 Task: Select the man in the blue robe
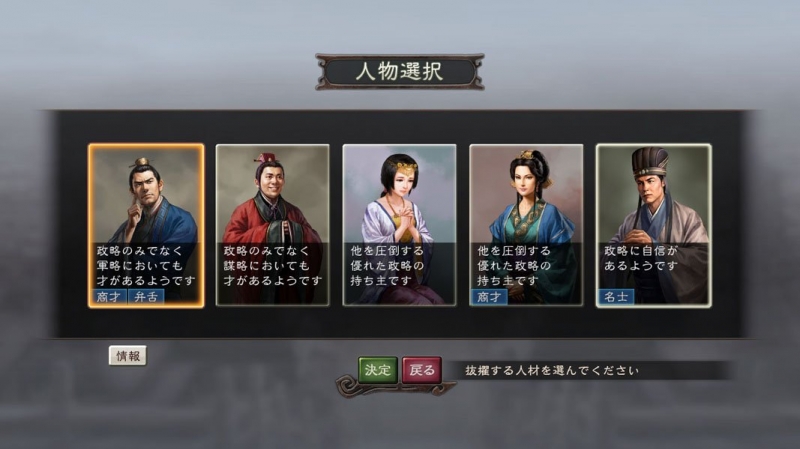[146, 226]
